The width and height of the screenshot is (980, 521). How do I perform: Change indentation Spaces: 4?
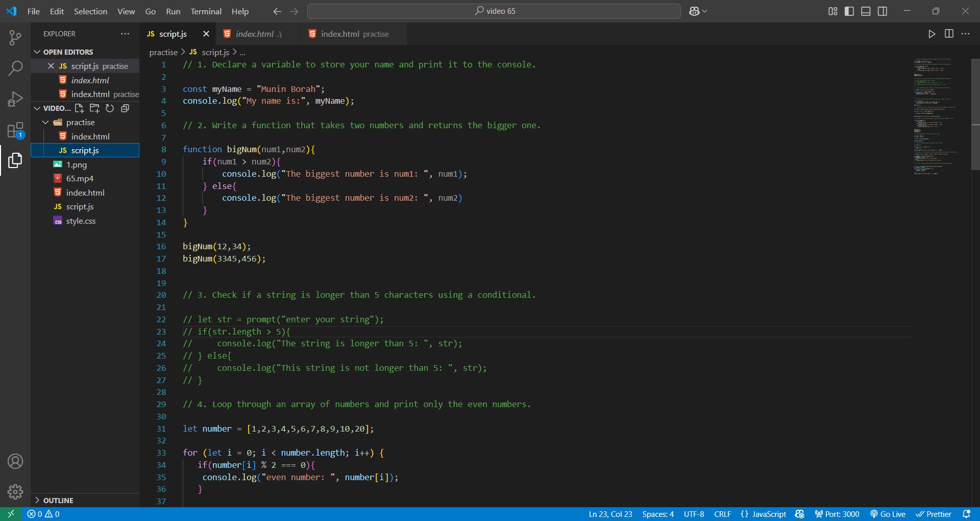[x=658, y=514]
